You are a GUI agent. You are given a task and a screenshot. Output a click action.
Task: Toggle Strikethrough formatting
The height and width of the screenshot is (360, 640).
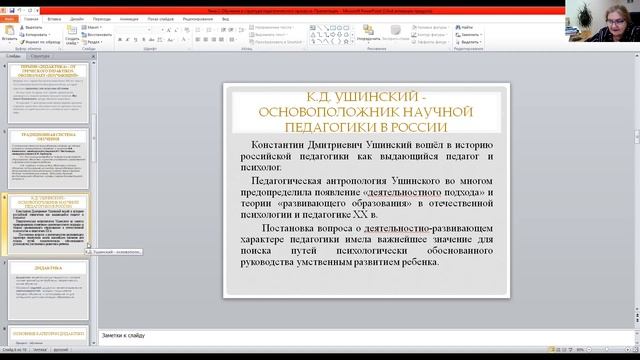(151, 40)
